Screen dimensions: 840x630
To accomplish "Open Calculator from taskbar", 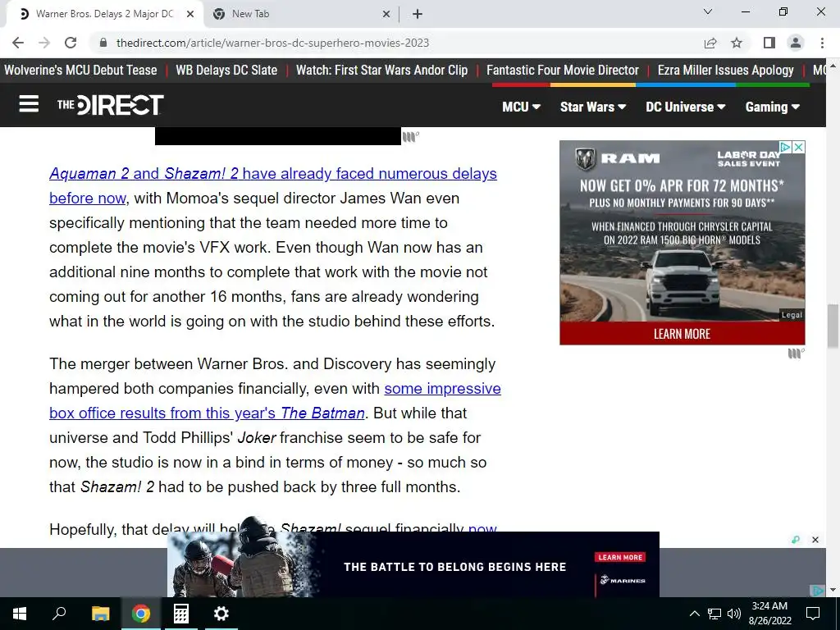I will tap(181, 614).
